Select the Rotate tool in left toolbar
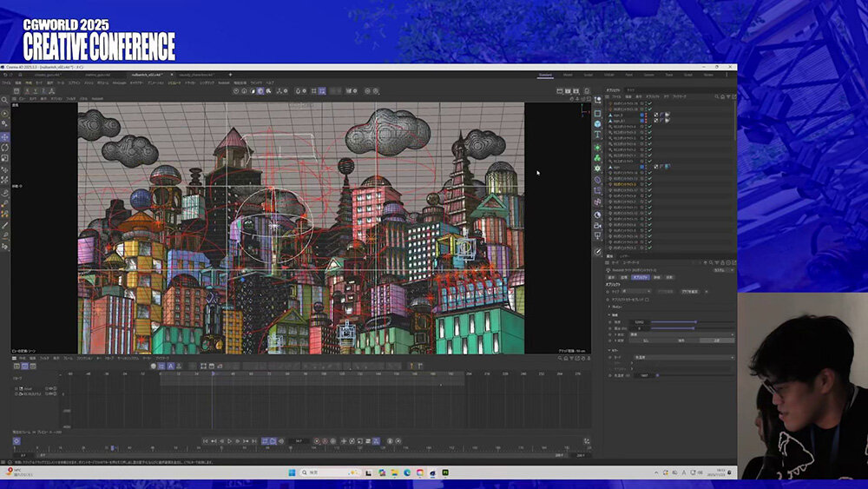Viewport: 868px width, 489px height. click(x=4, y=148)
